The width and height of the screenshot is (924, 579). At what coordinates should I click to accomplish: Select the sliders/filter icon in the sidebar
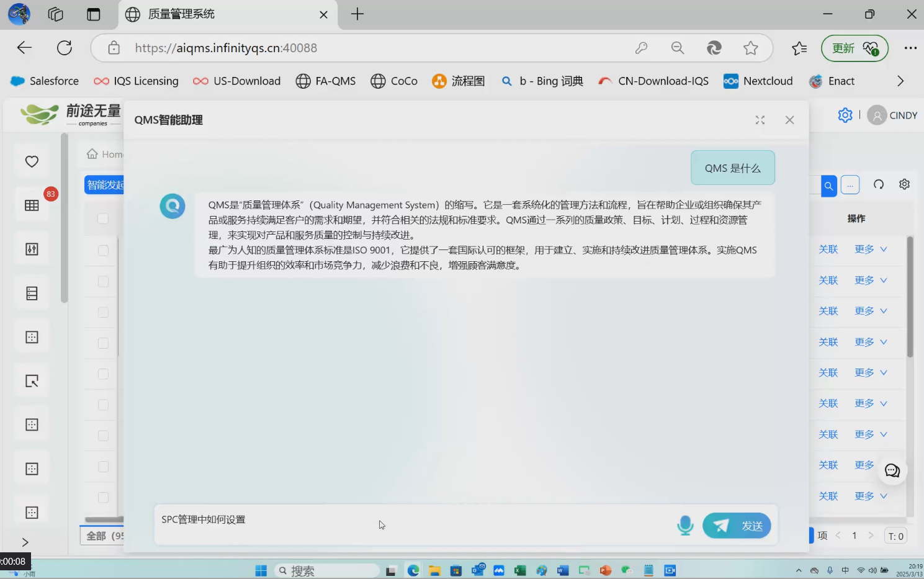(x=31, y=248)
